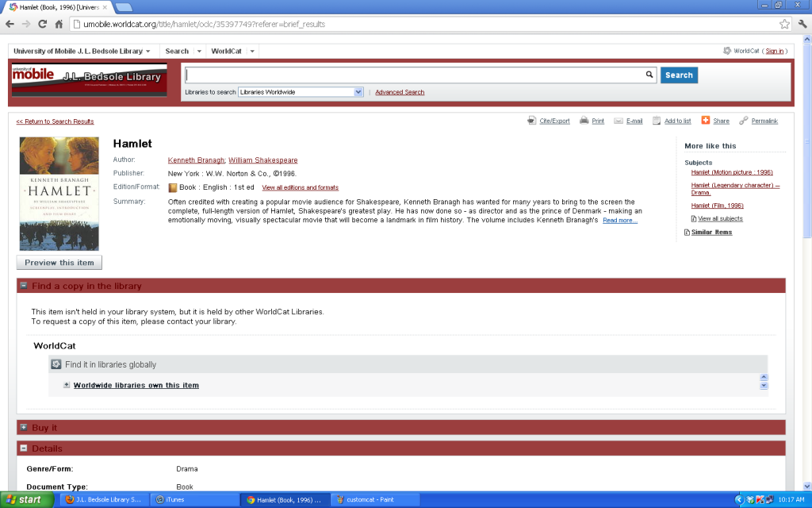The height and width of the screenshot is (508, 812).
Task: Click the WorldCat globe icon near Find it
Action: coord(56,364)
